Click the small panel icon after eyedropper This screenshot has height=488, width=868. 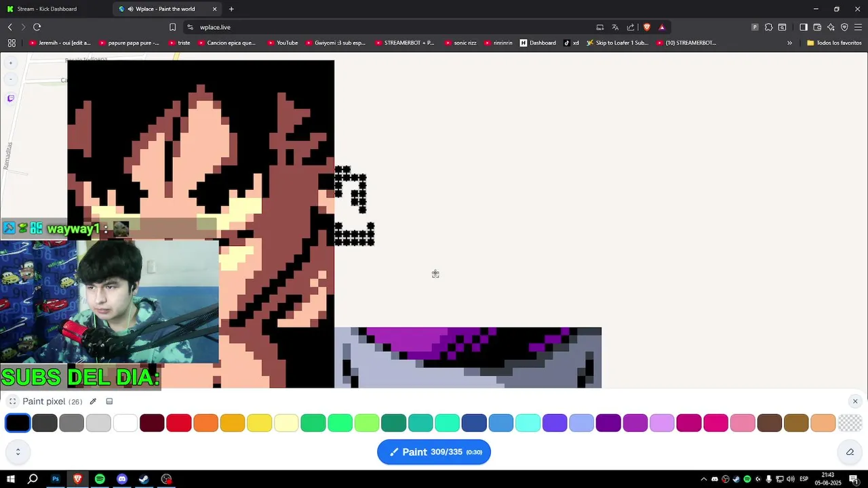(x=109, y=401)
